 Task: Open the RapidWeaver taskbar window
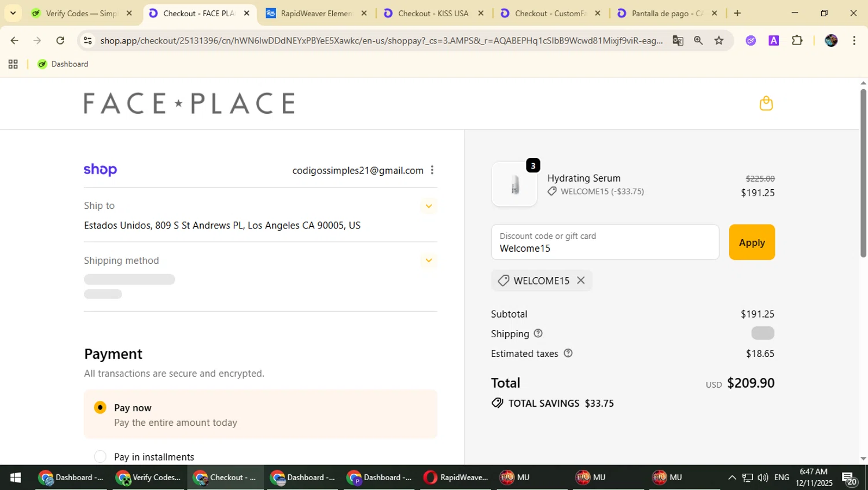[x=457, y=477]
